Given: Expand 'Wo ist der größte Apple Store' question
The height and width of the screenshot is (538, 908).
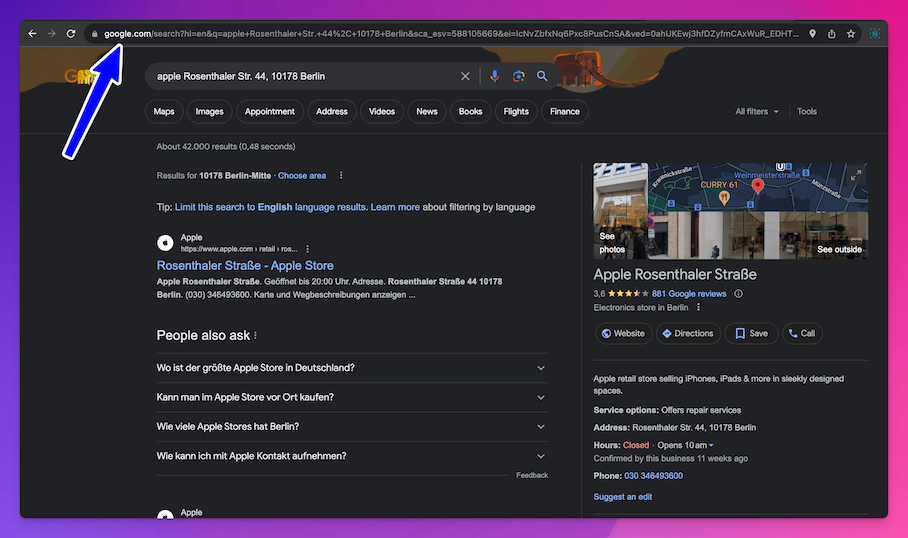Looking at the screenshot, I should (541, 368).
